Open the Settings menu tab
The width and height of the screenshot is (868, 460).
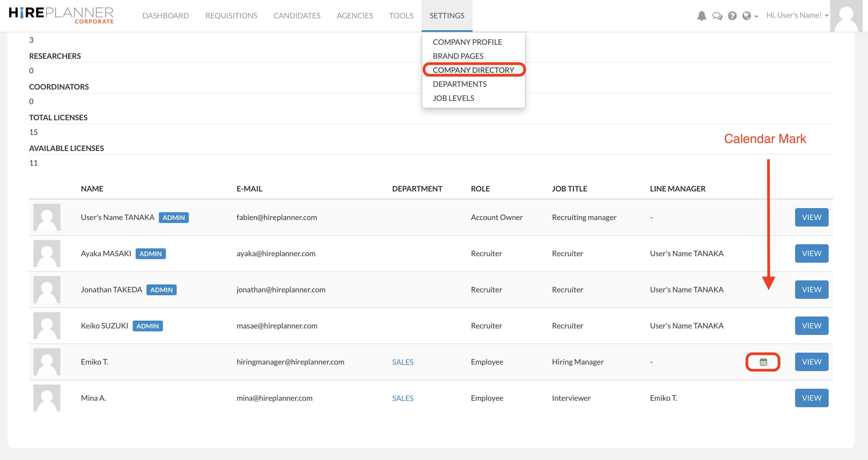point(447,15)
